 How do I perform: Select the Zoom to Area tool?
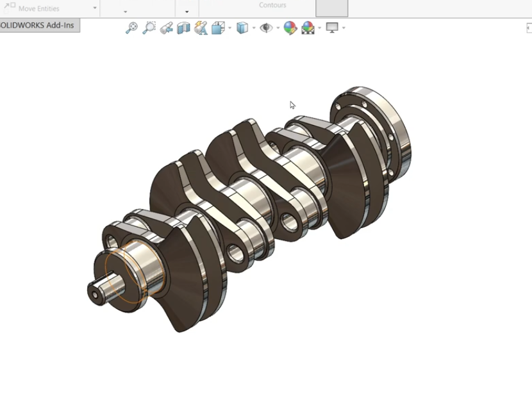pos(149,28)
